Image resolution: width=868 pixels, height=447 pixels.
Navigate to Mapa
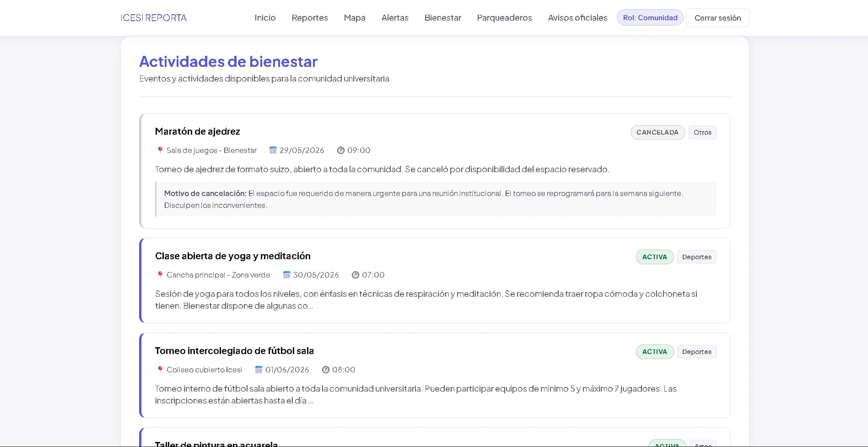pyautogui.click(x=355, y=18)
